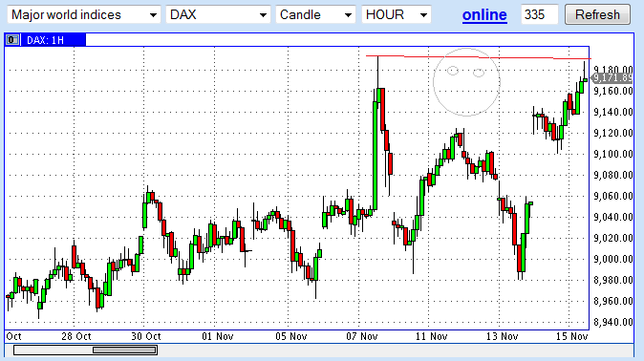Open the Candle chart type dropdown
This screenshot has width=644, height=361.
[315, 14]
